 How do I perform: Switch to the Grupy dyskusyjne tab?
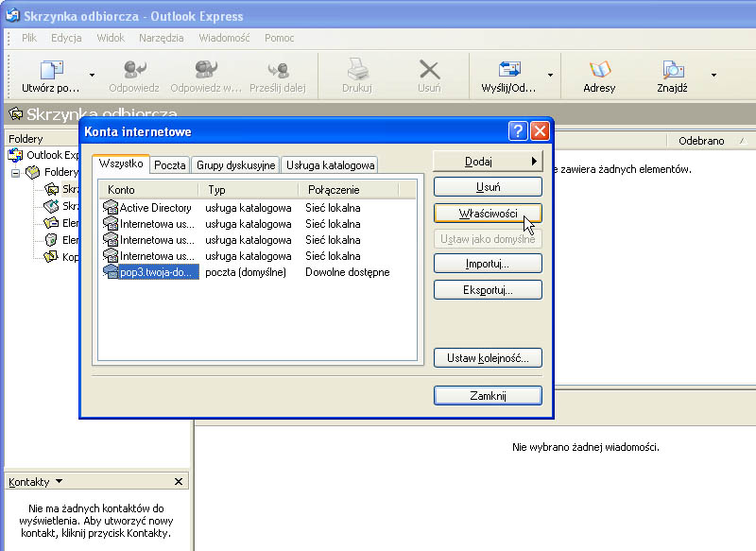235,165
